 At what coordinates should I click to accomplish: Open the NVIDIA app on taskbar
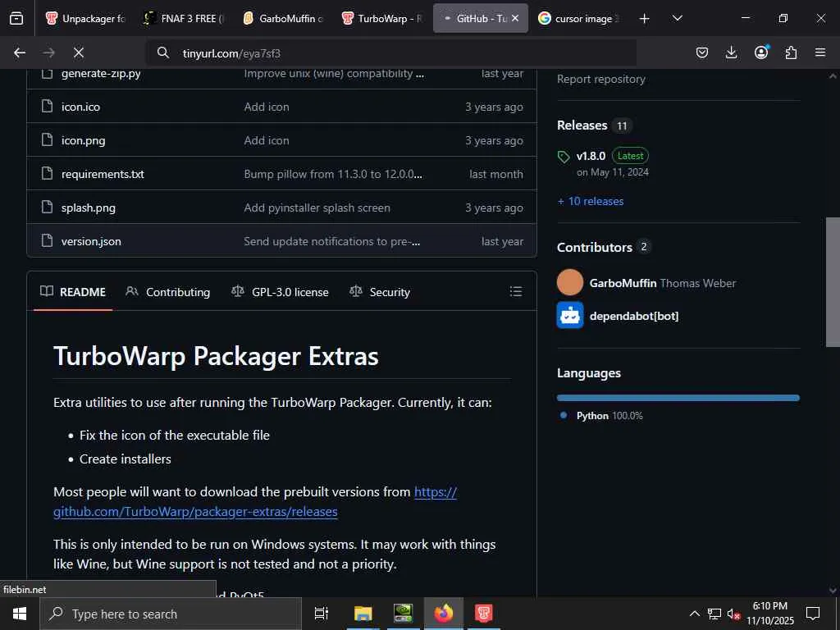(403, 614)
